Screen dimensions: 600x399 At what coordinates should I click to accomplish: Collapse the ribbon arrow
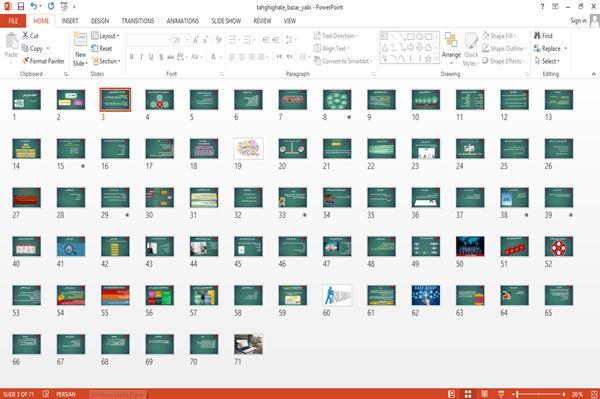click(x=593, y=74)
